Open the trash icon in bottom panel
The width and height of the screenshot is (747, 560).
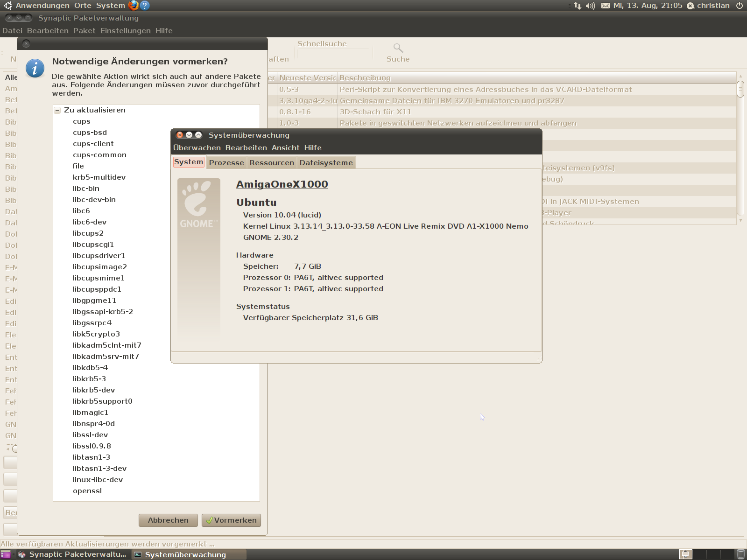740,554
